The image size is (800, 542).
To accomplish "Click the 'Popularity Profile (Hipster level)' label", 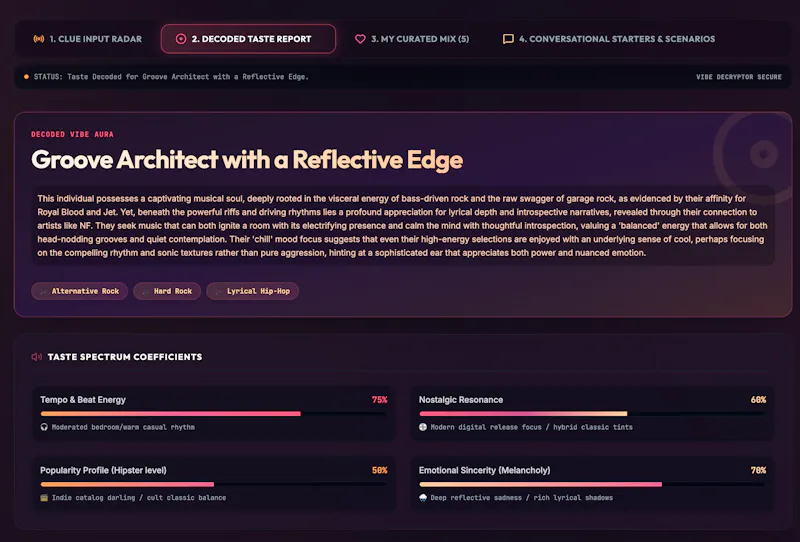I will pos(103,470).
